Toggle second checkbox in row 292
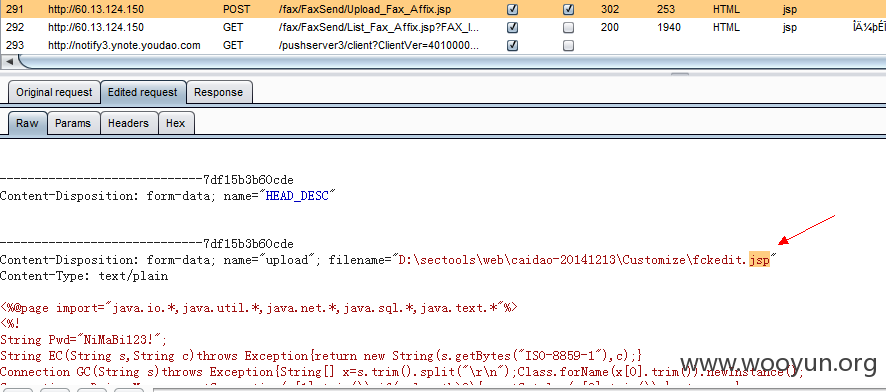The height and width of the screenshot is (392, 886). click(x=568, y=27)
